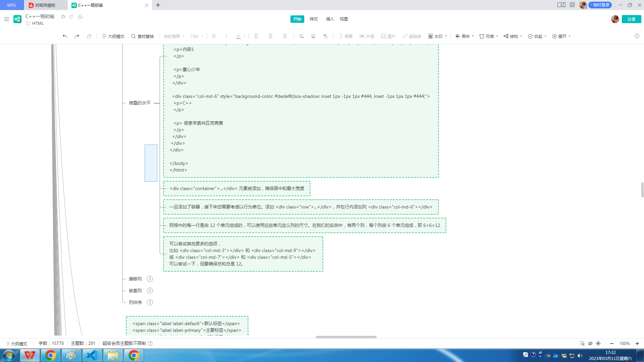Click the redo arrow icon

tap(77, 36)
